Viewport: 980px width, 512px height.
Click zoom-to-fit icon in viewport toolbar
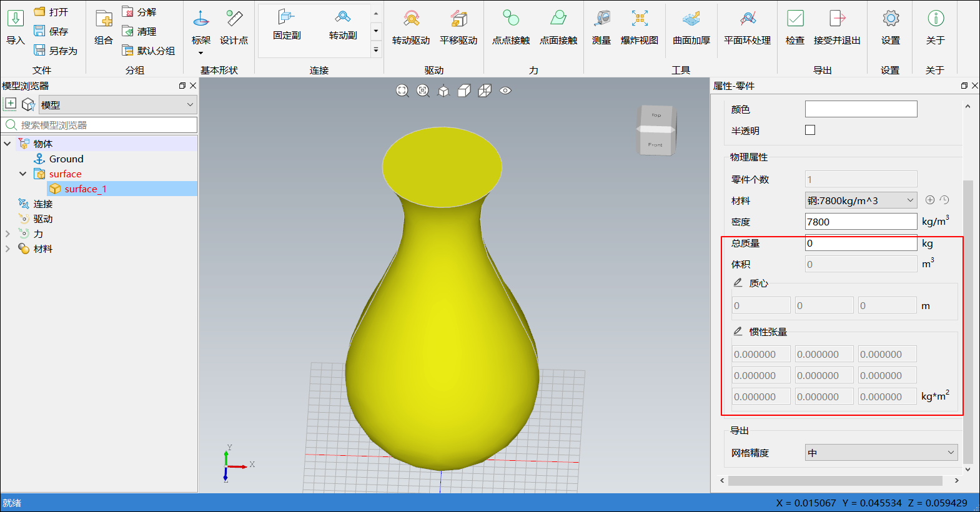[402, 91]
